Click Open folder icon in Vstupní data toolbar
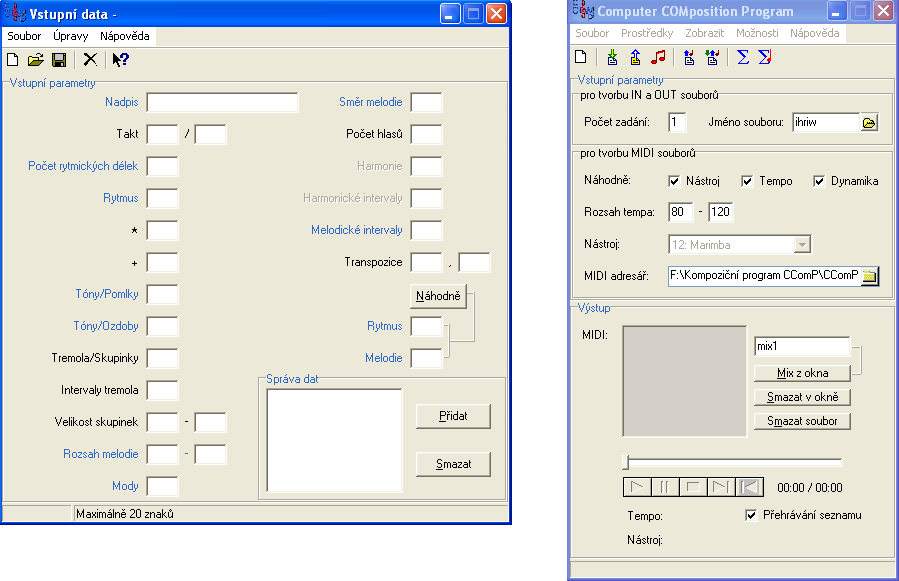899x581 pixels. [x=36, y=60]
